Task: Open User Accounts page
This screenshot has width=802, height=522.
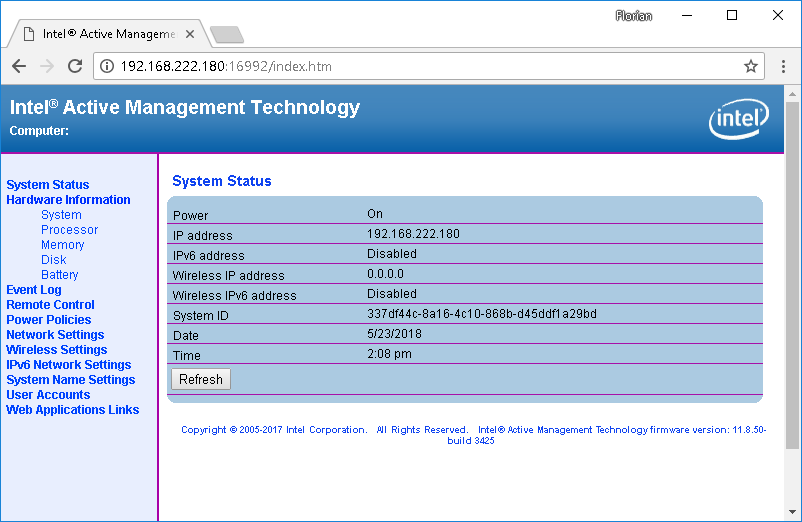Action: [48, 395]
